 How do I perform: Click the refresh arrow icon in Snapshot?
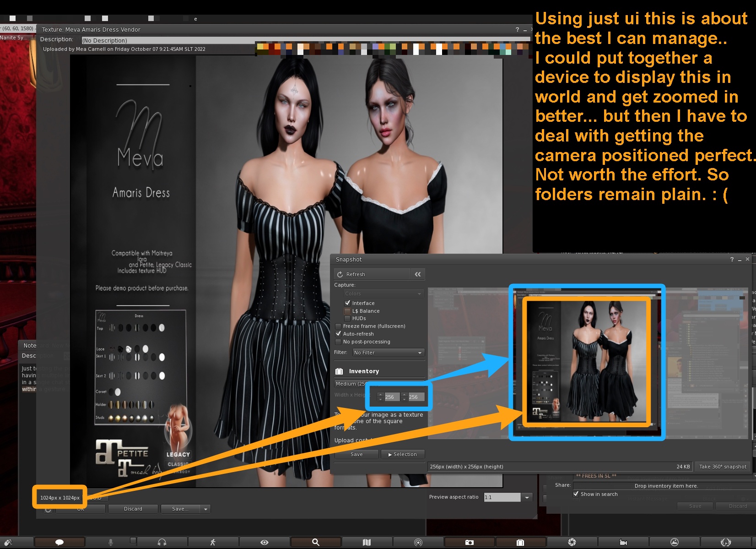click(340, 274)
